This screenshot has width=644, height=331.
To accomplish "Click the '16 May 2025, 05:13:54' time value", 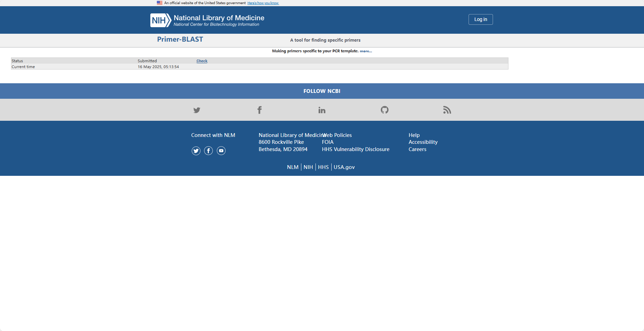I will pyautogui.click(x=158, y=67).
